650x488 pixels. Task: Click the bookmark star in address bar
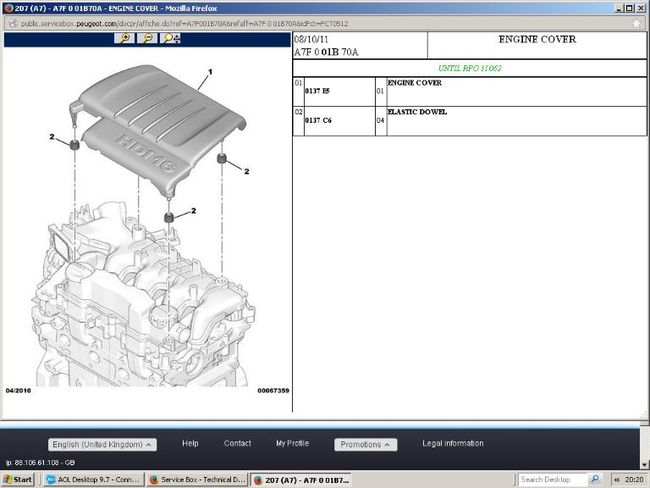coord(636,24)
